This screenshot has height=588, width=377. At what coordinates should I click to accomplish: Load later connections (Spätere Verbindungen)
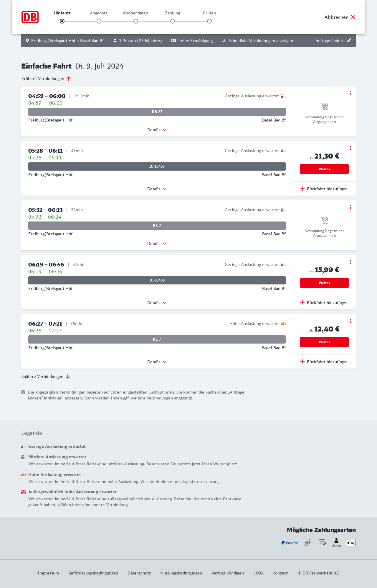point(46,377)
